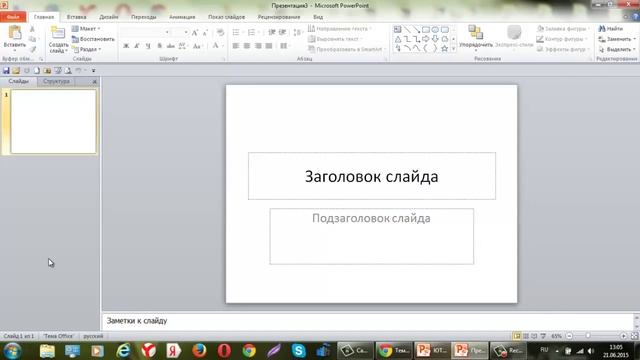
Task: Open the font name combo box dropdown
Action: click(x=167, y=32)
